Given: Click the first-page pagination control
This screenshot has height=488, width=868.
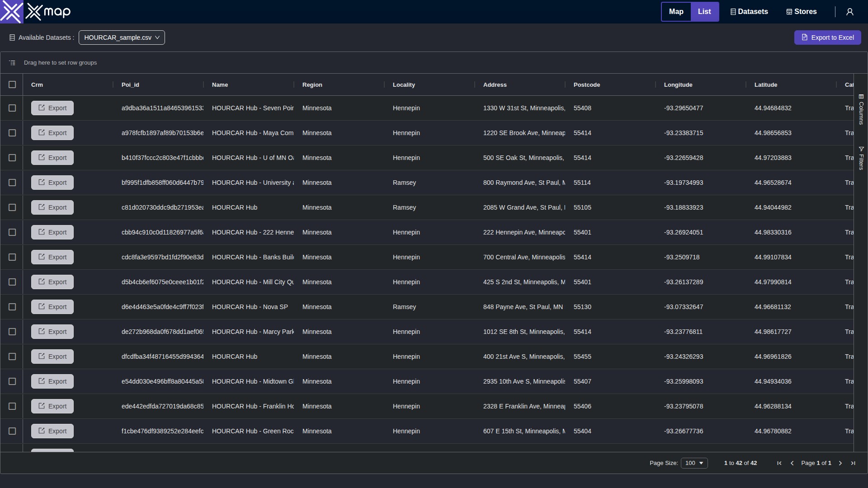Looking at the screenshot, I should point(779,463).
